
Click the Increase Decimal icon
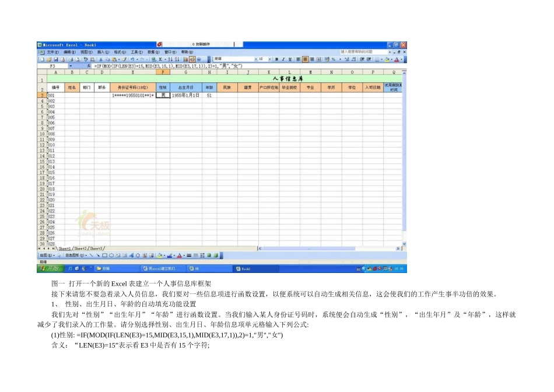[x=347, y=60]
